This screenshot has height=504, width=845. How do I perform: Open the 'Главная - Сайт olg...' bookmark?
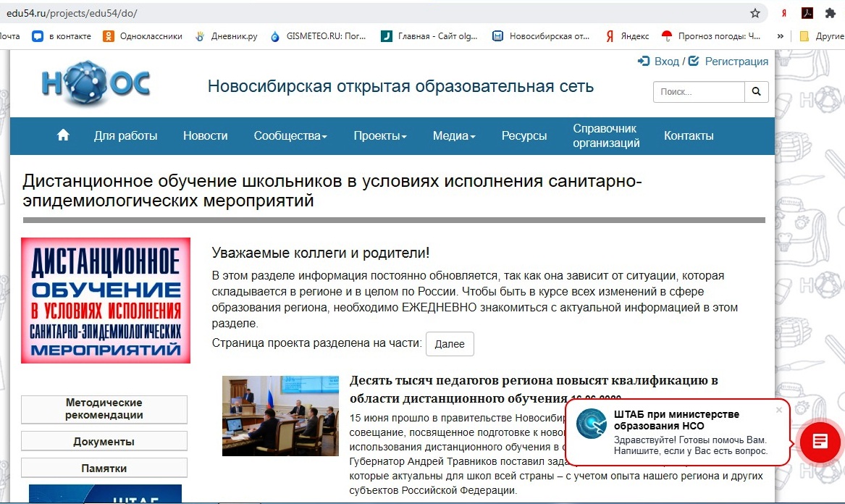coord(429,36)
